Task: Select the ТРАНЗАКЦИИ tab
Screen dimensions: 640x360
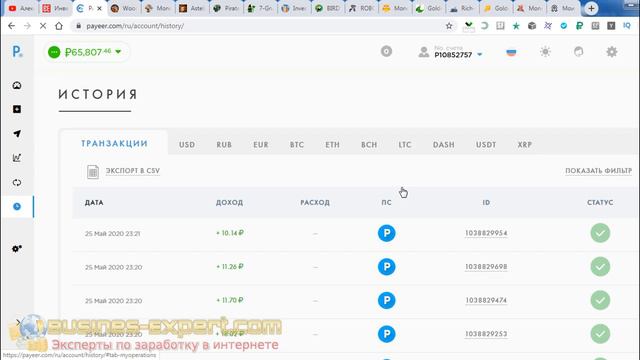Action: [x=114, y=143]
